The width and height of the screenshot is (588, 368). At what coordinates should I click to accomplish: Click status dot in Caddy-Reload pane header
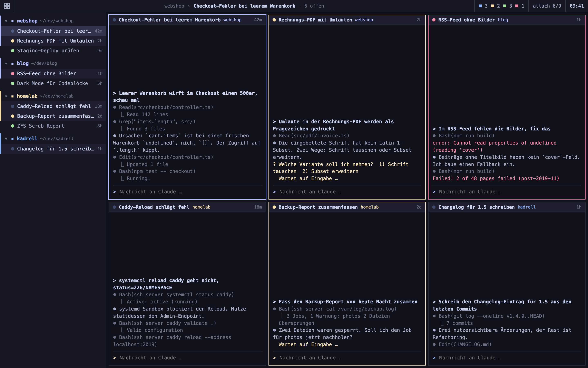(115, 207)
